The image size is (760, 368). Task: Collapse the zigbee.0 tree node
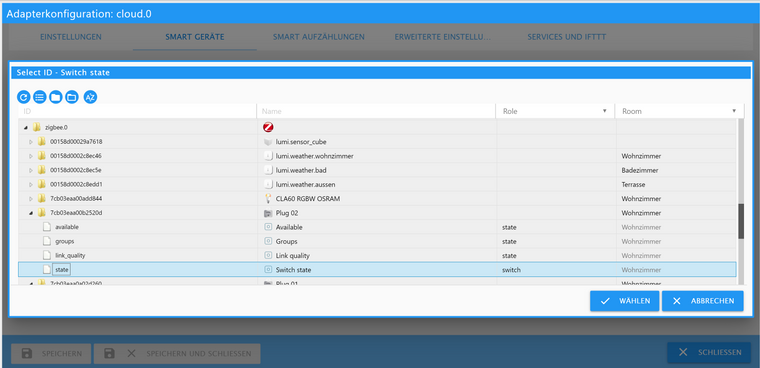coord(25,128)
